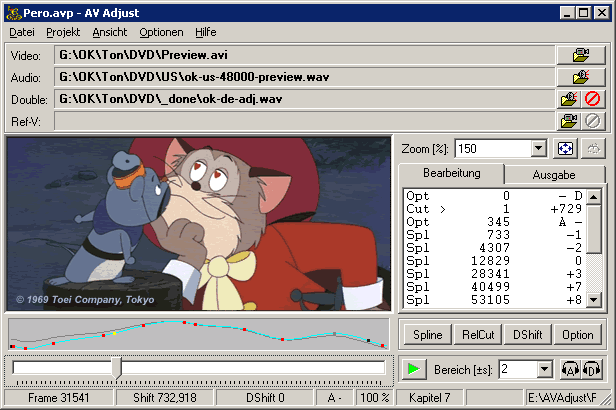Click Spline button
Image resolution: width=616 pixels, height=410 pixels.
click(x=427, y=335)
